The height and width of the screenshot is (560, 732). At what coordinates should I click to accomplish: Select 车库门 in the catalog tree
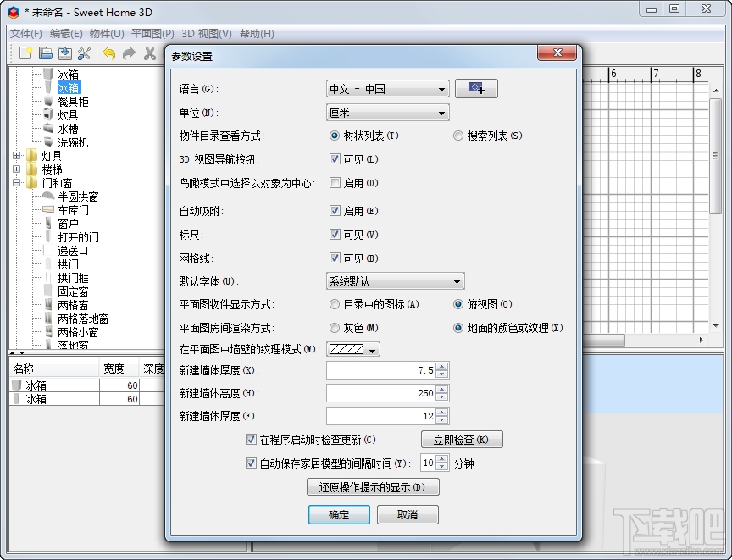73,210
